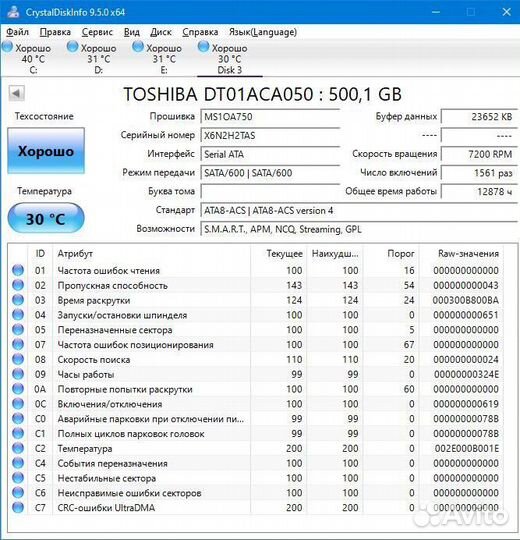520x540 pixels.
Task: Click the empty Буква тома field
Action: pos(270,191)
